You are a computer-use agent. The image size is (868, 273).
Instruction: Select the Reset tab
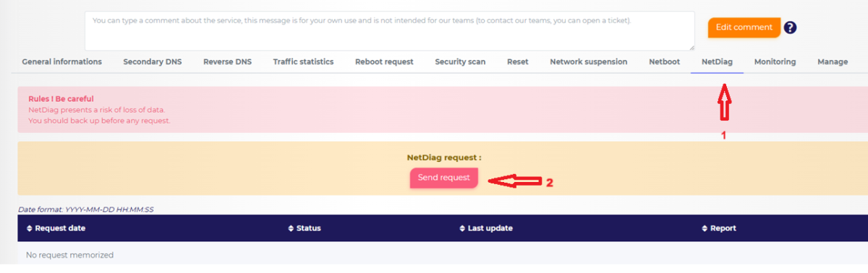pyautogui.click(x=517, y=62)
